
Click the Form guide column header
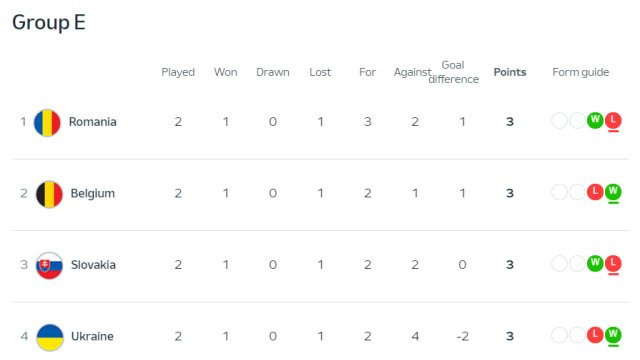[x=580, y=72]
